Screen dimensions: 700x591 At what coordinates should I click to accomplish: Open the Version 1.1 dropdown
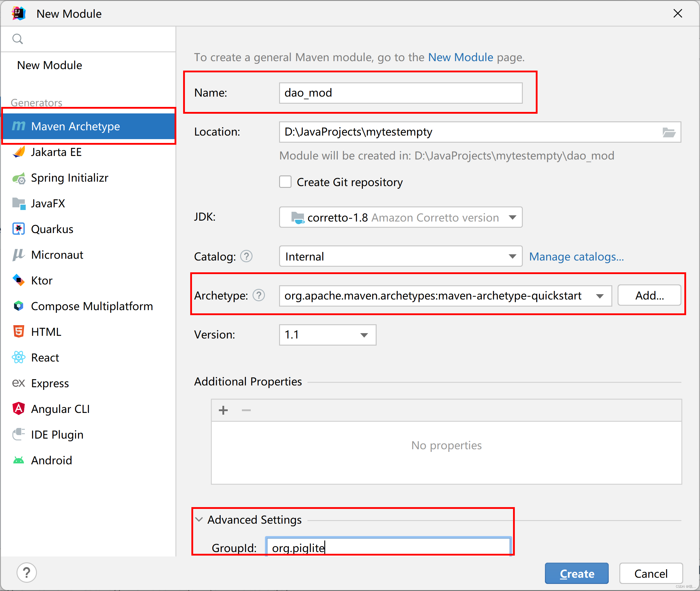327,335
